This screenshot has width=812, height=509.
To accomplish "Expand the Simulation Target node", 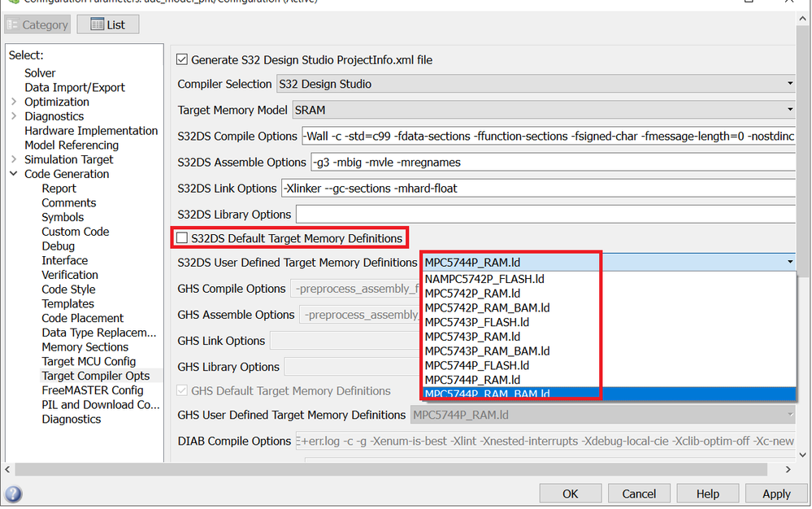I will 14,159.
